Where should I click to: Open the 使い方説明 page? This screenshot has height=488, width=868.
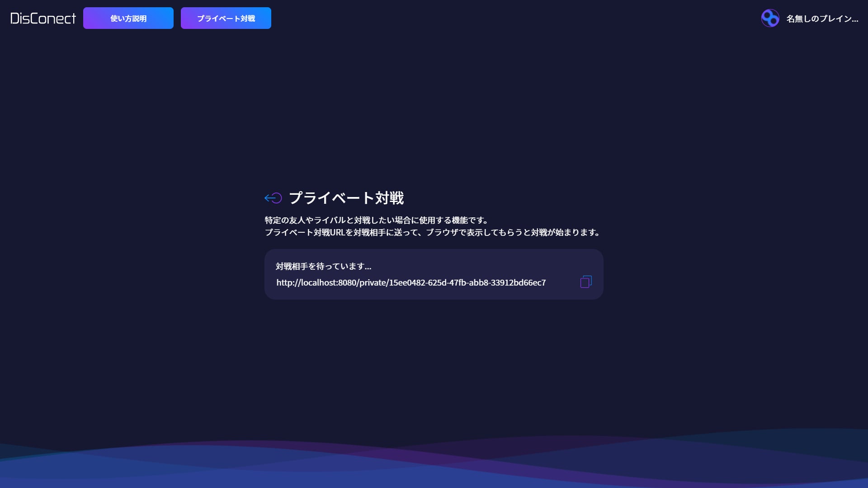click(128, 19)
